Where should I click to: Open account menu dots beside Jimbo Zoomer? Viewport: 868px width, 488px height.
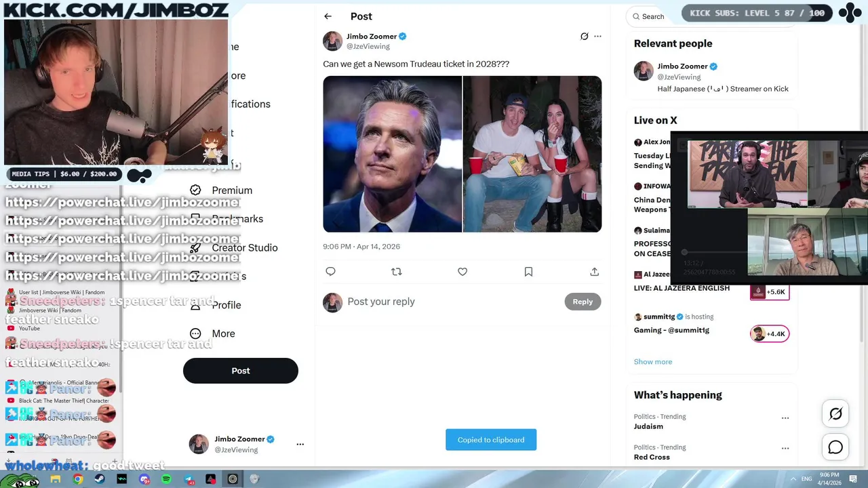tap(300, 445)
